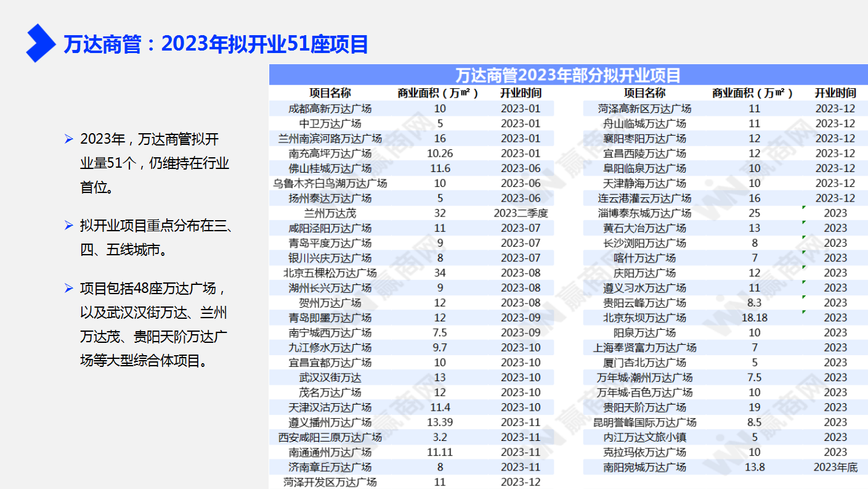Select cell 淄博泰东城万达广场

click(x=644, y=213)
